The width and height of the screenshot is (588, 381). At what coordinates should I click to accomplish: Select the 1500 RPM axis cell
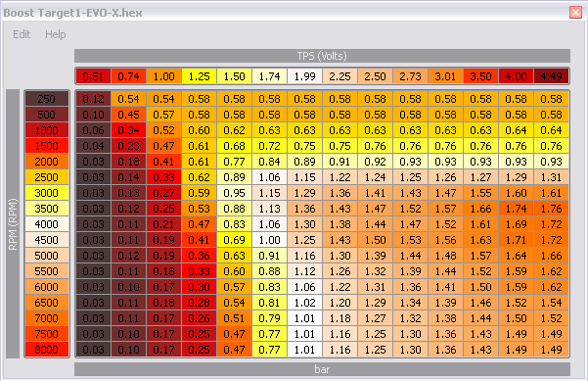tap(47, 146)
